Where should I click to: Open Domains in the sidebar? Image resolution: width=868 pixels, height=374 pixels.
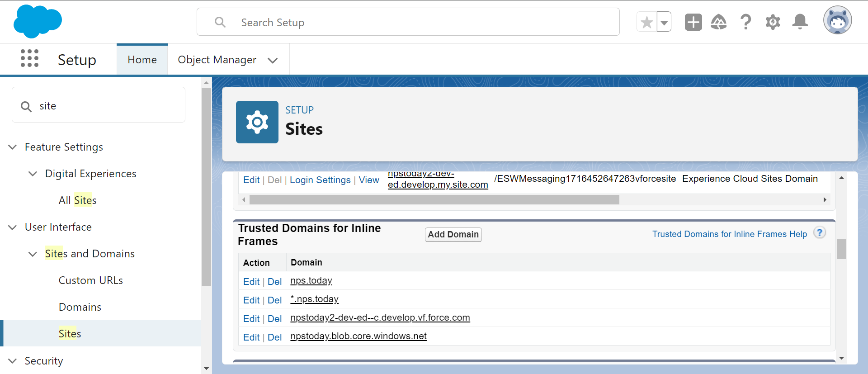tap(80, 307)
